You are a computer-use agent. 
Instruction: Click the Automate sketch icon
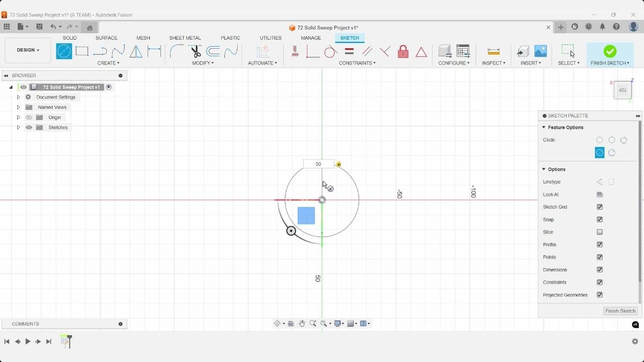point(262,51)
